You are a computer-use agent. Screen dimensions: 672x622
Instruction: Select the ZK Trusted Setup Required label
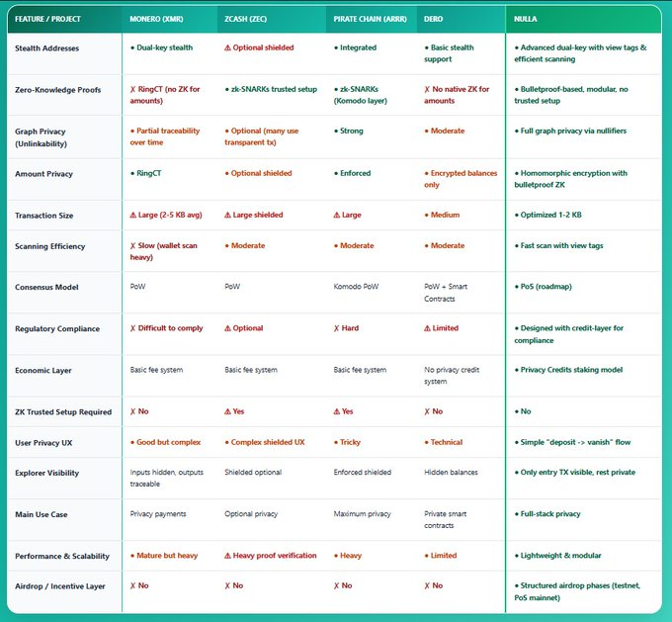click(x=63, y=411)
